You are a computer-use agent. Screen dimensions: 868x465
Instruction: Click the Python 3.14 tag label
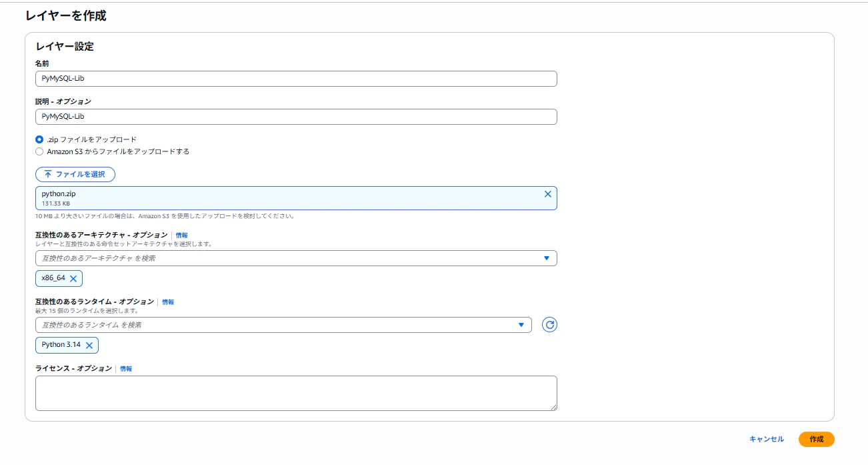(x=61, y=345)
